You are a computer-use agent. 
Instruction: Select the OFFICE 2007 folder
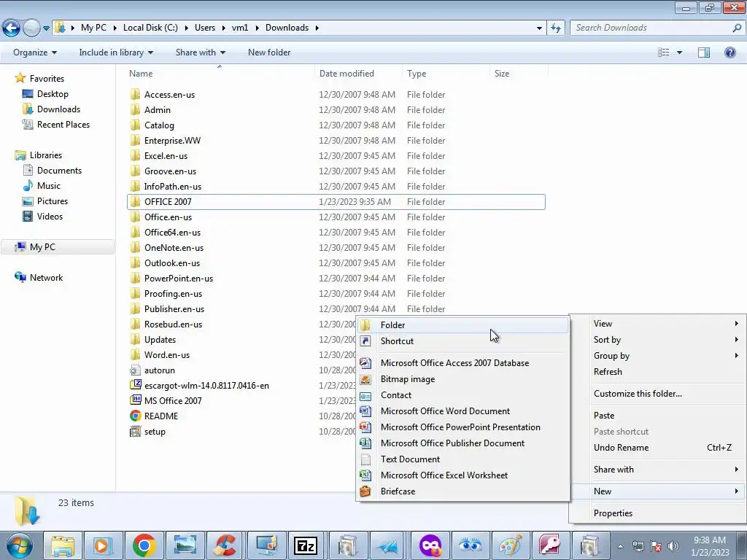coord(336,202)
